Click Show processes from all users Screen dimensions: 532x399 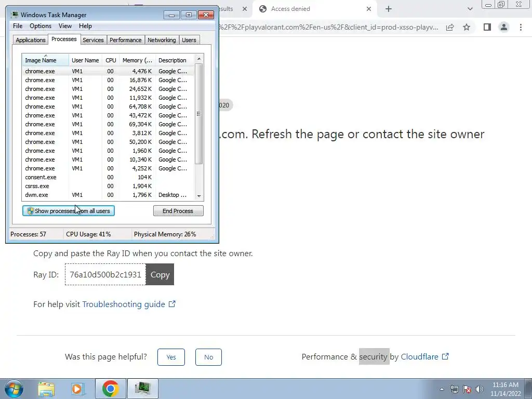click(69, 211)
